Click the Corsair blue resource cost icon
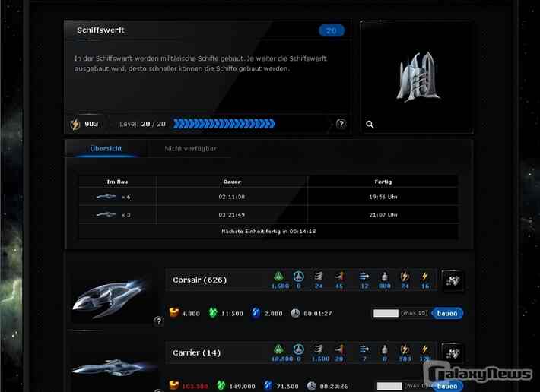 coord(256,312)
